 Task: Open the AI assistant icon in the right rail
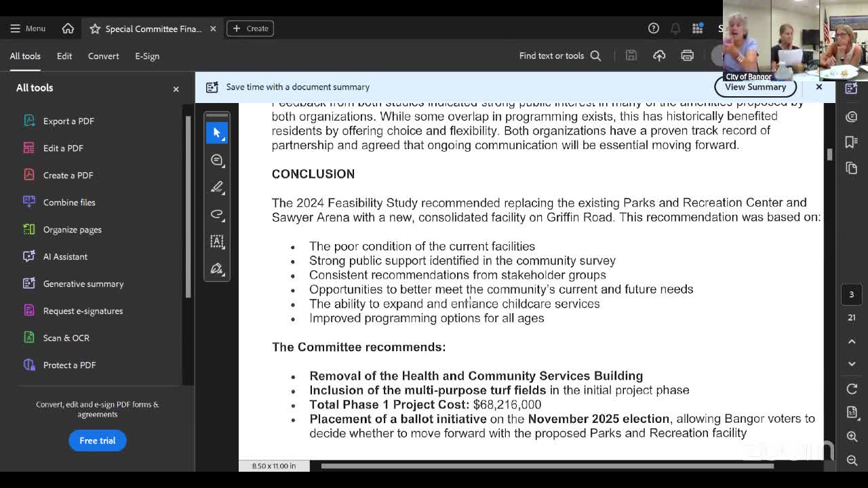point(852,88)
